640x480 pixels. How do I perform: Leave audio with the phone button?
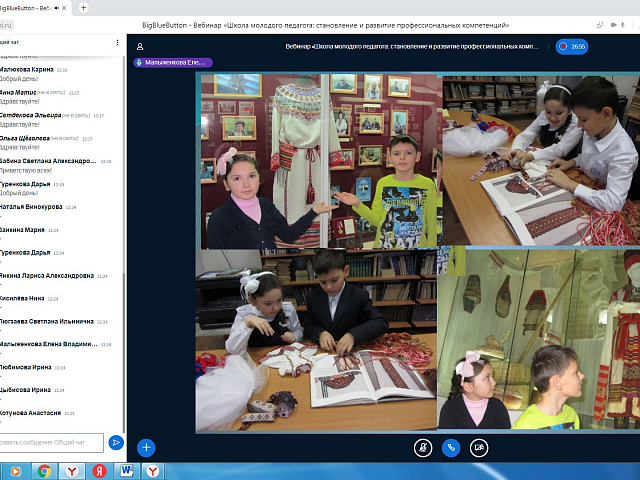point(451,448)
